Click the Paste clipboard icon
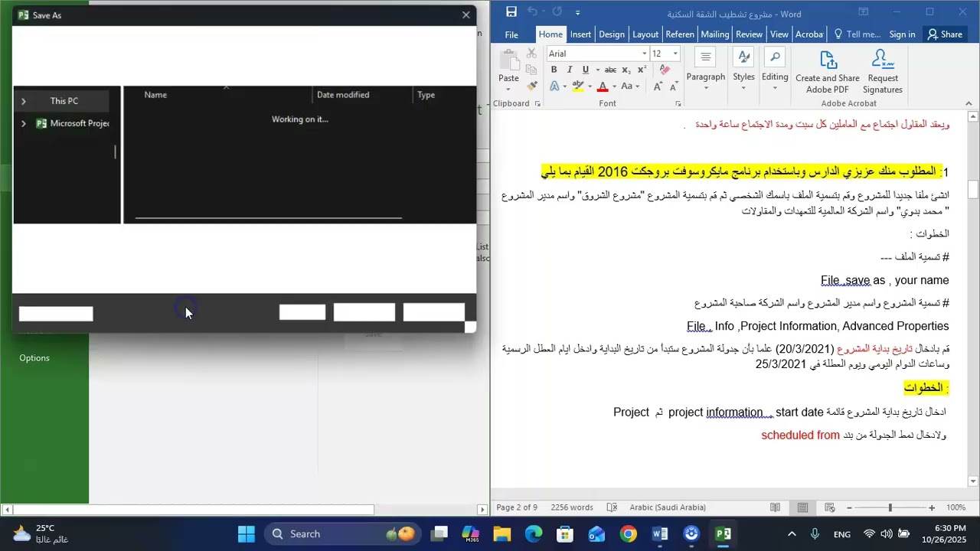 click(x=508, y=59)
